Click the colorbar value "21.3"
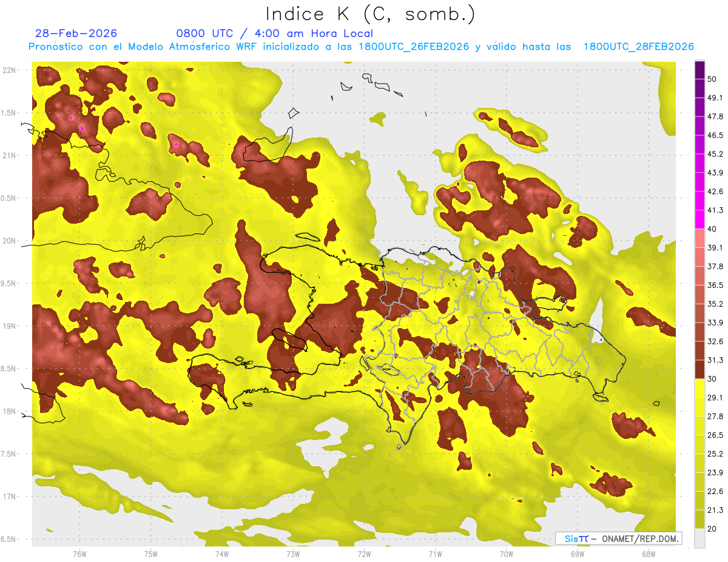Screen dimensions: 728x562 click(x=716, y=510)
